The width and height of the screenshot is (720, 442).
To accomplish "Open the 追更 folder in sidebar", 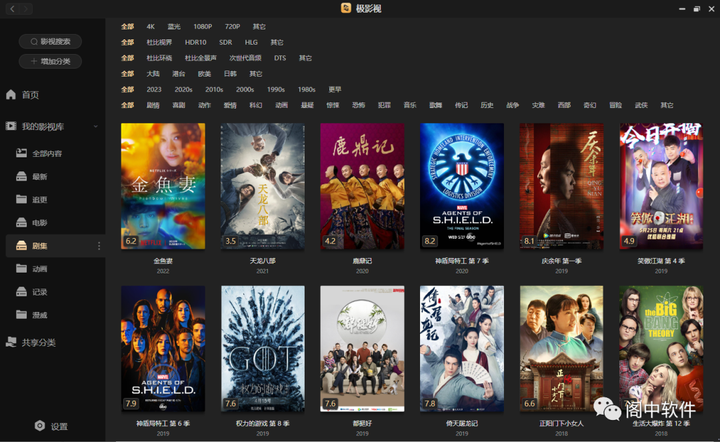I will [22, 199].
